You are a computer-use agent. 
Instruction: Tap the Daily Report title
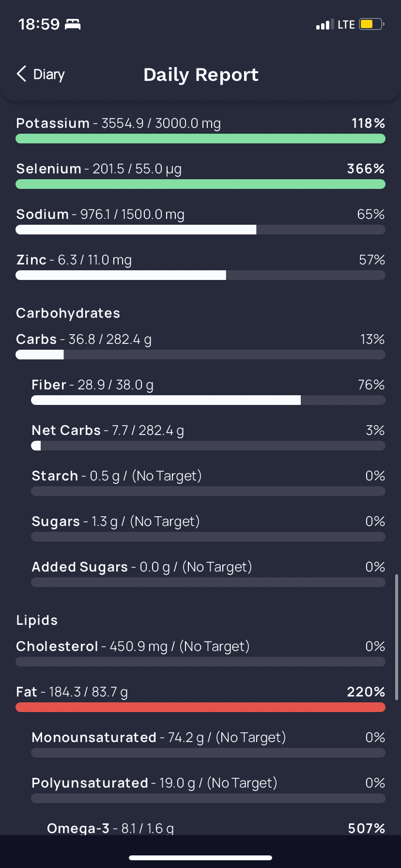pos(201,75)
